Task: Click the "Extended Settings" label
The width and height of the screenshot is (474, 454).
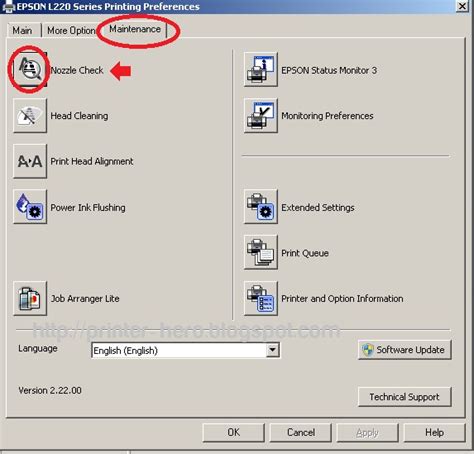Action: (x=318, y=207)
